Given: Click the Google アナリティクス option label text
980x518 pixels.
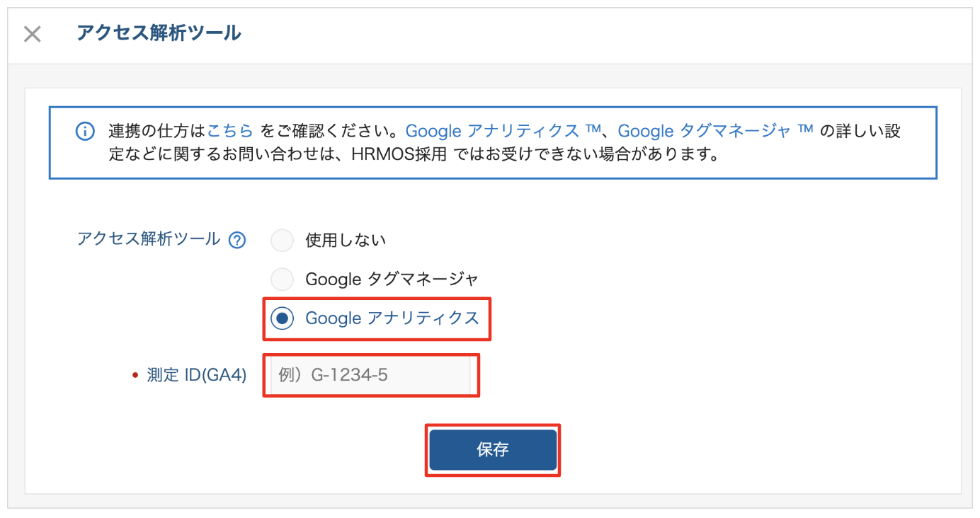Looking at the screenshot, I should click(392, 318).
